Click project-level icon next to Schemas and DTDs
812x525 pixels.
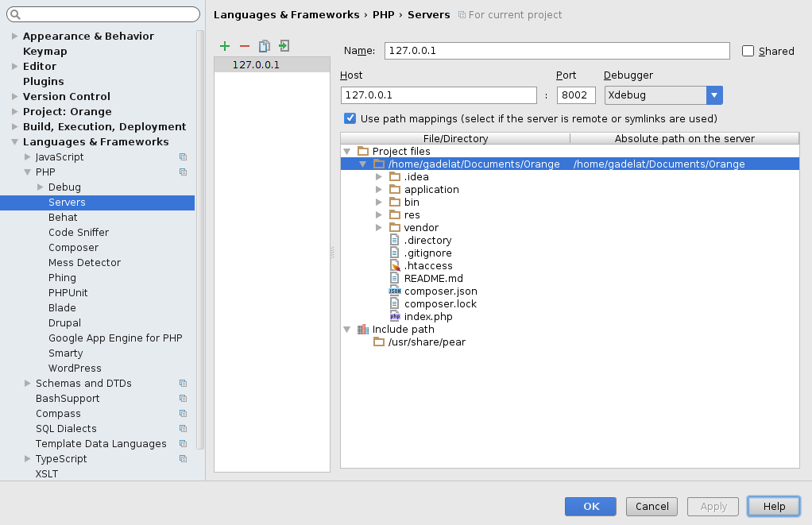(183, 383)
